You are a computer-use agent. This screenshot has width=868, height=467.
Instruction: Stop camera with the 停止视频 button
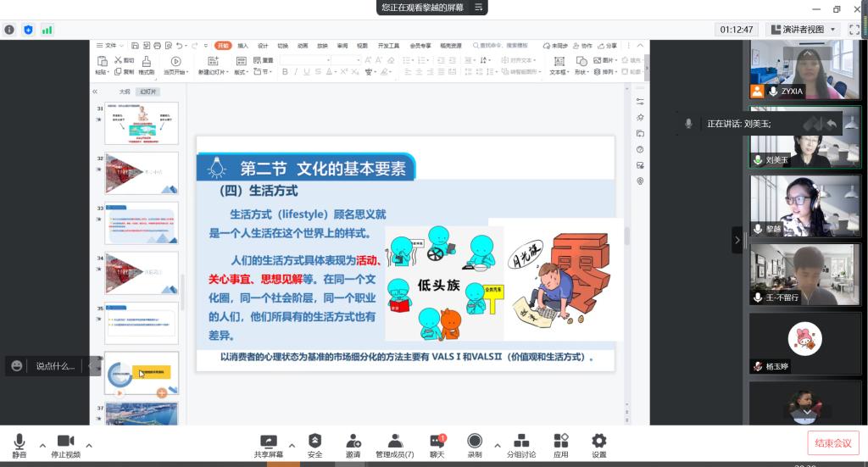65,444
